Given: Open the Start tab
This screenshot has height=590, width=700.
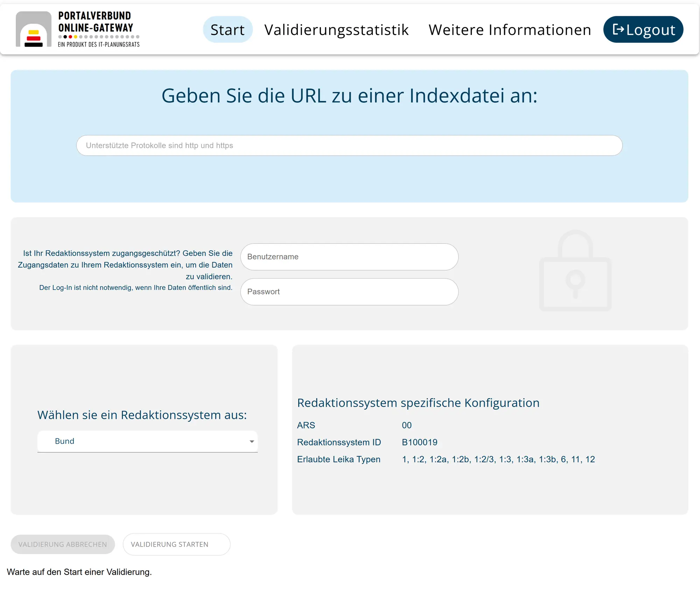Looking at the screenshot, I should tap(227, 29).
